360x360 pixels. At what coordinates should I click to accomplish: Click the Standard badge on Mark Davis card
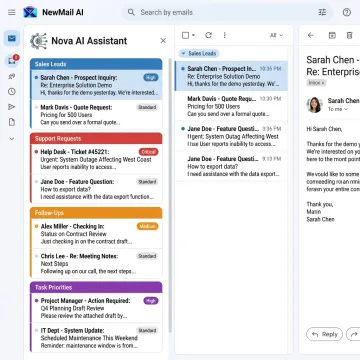[147, 107]
